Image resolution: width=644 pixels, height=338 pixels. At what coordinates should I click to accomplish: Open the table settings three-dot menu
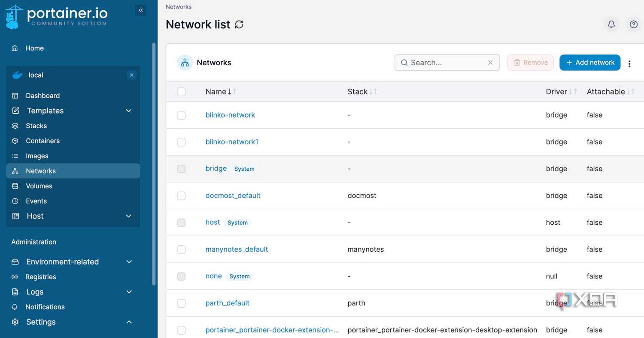629,64
